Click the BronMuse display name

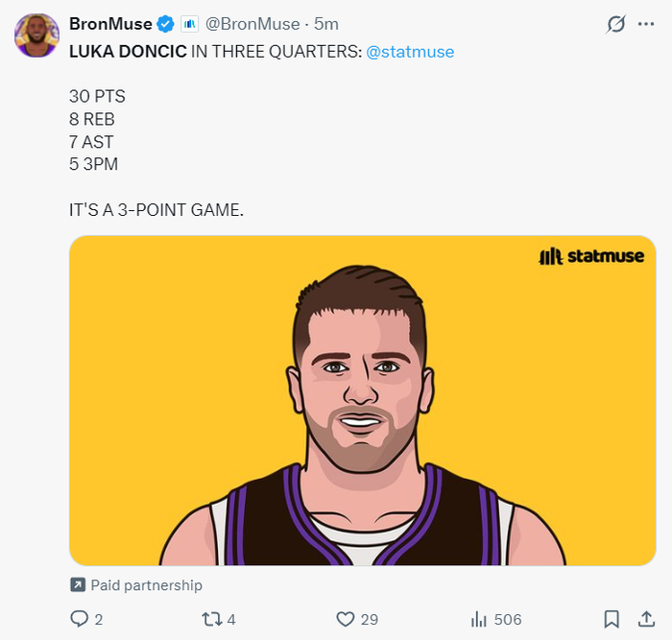point(110,24)
